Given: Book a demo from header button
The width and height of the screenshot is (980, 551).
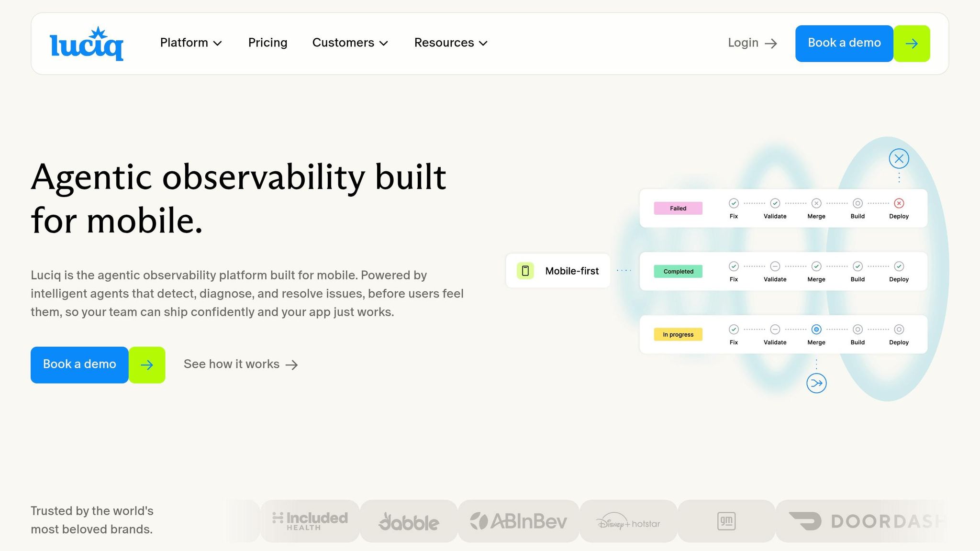Looking at the screenshot, I should (x=844, y=43).
